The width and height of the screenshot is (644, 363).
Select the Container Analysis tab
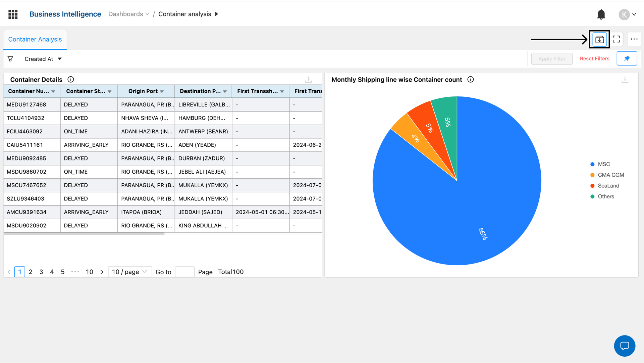coord(35,39)
